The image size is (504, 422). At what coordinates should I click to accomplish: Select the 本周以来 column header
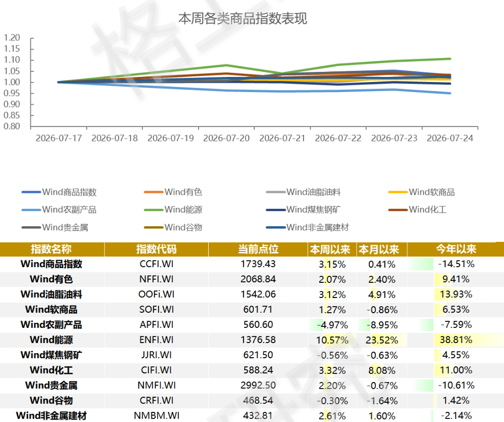330,249
